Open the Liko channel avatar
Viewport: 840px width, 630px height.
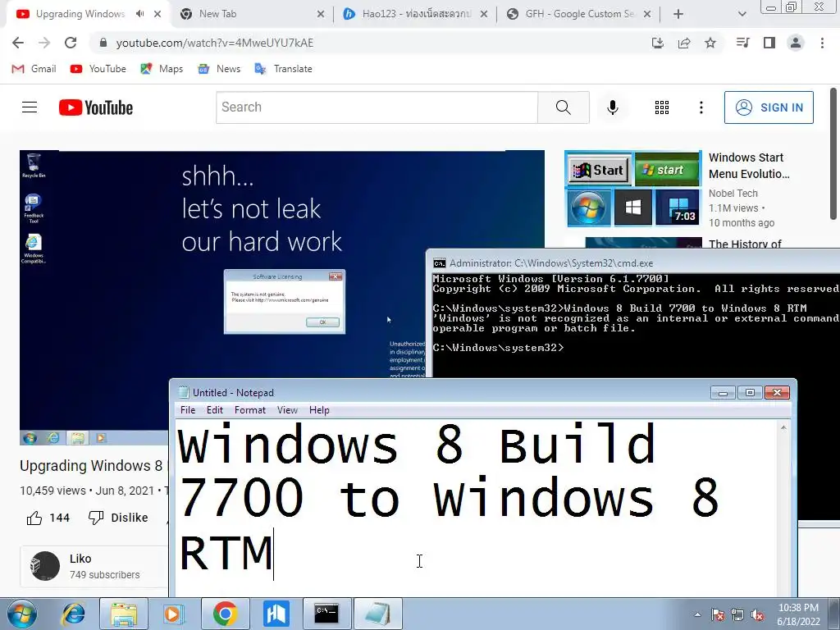click(45, 566)
